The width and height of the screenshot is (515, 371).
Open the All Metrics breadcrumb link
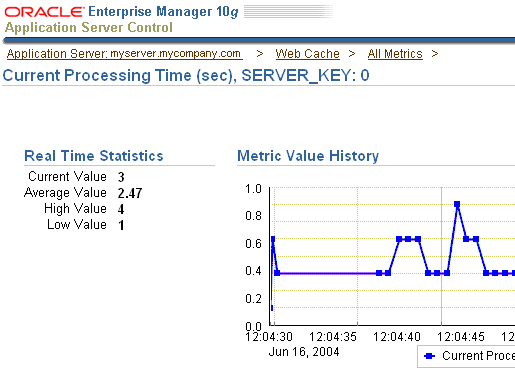395,54
